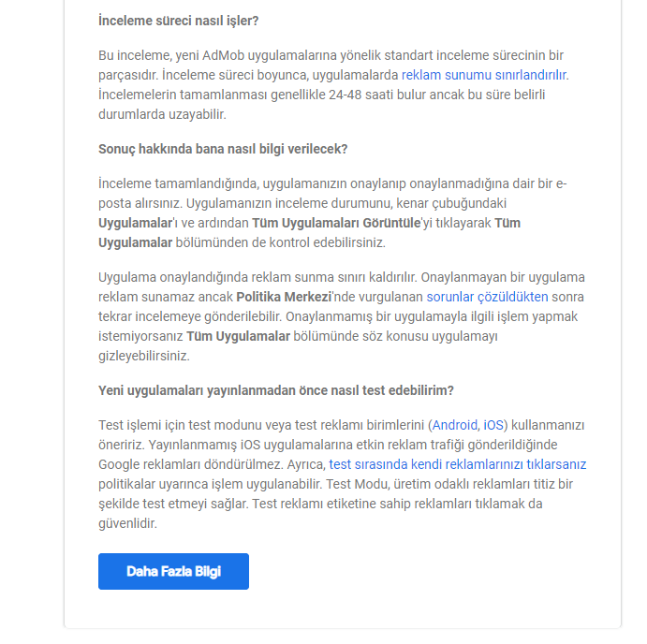Click the '24-48 saati' text
The width and height of the screenshot is (647, 644).
click(360, 95)
